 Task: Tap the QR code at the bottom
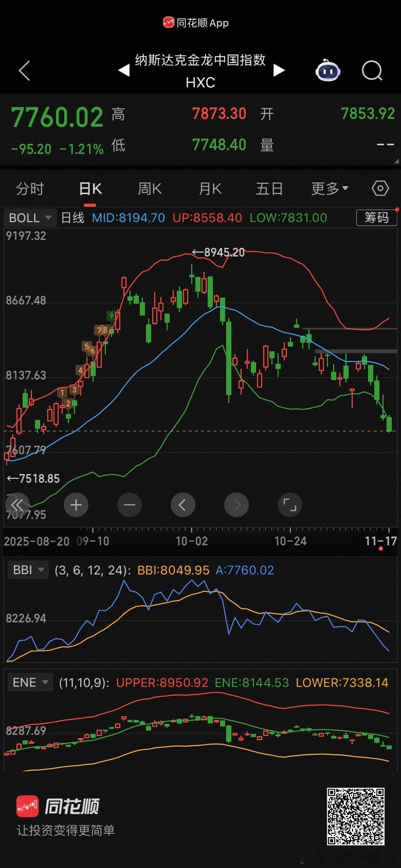pyautogui.click(x=356, y=816)
